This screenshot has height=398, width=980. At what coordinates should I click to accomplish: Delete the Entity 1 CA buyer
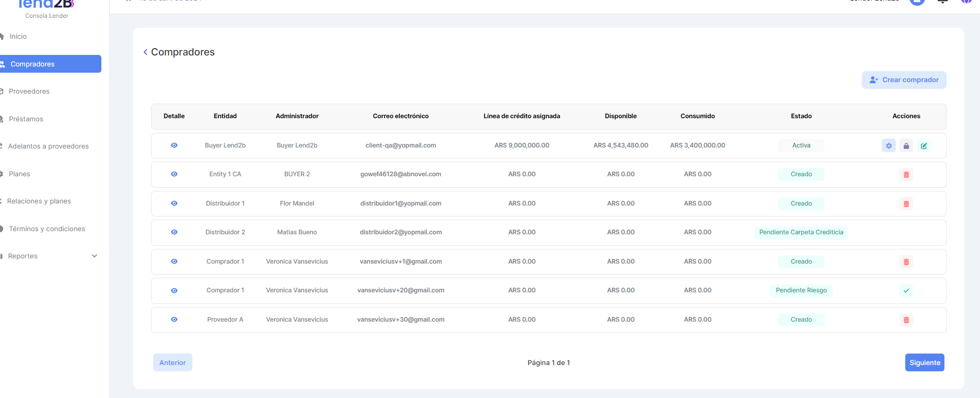point(906,175)
